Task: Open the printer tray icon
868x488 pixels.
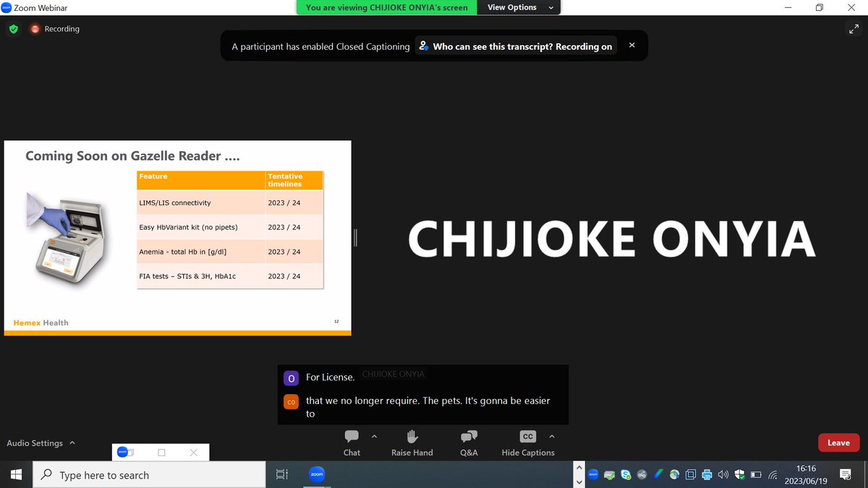Action: click(x=707, y=475)
